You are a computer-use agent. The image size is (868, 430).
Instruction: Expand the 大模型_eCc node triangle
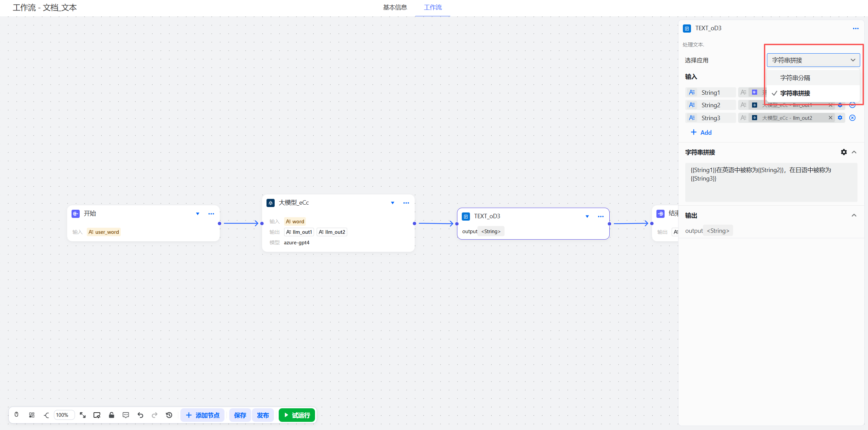[392, 203]
